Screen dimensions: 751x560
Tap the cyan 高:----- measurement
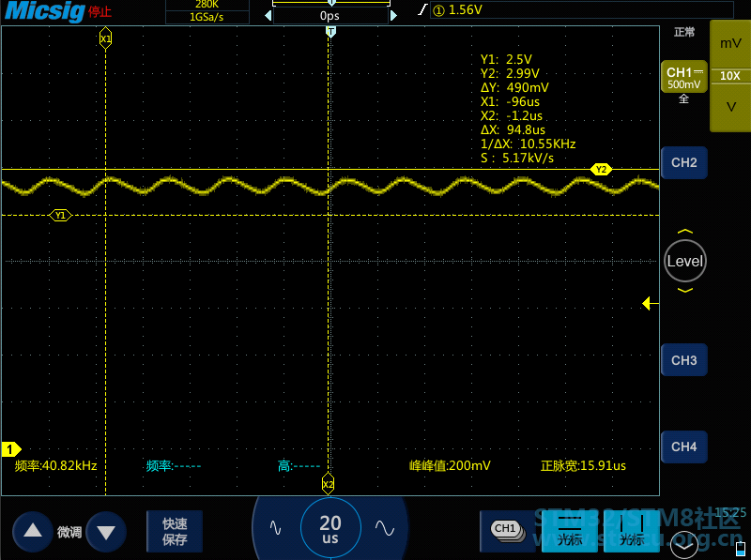[x=299, y=465]
